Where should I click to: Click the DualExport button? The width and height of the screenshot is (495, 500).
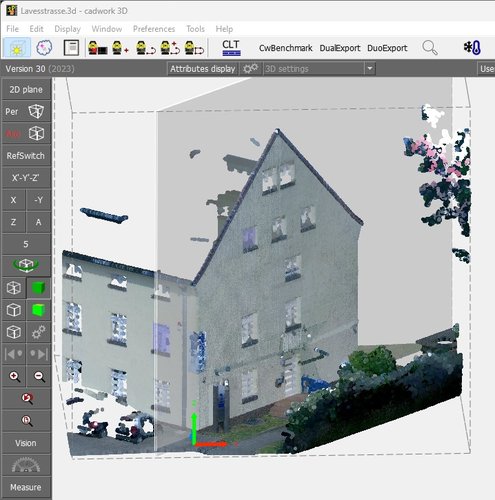[x=340, y=48]
